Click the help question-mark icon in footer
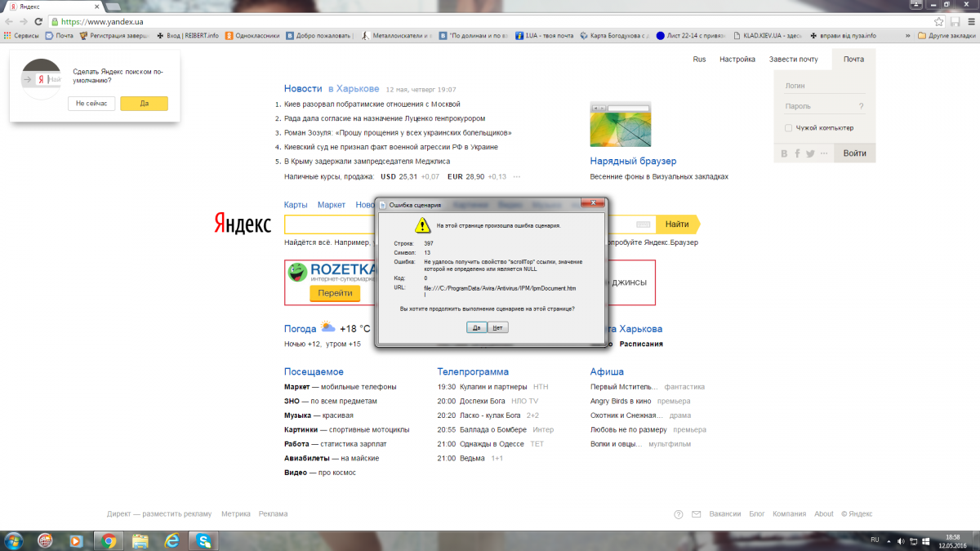This screenshot has height=551, width=980. (x=679, y=514)
